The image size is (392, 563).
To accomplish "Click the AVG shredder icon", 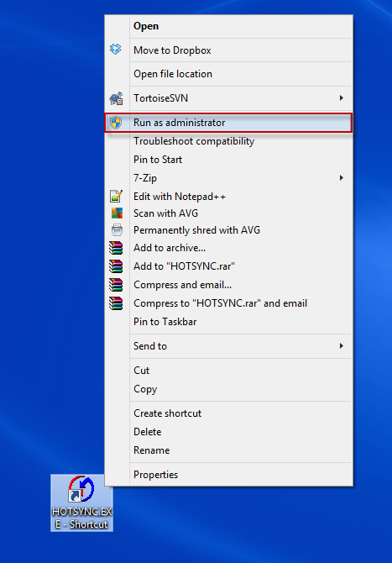I will (117, 229).
